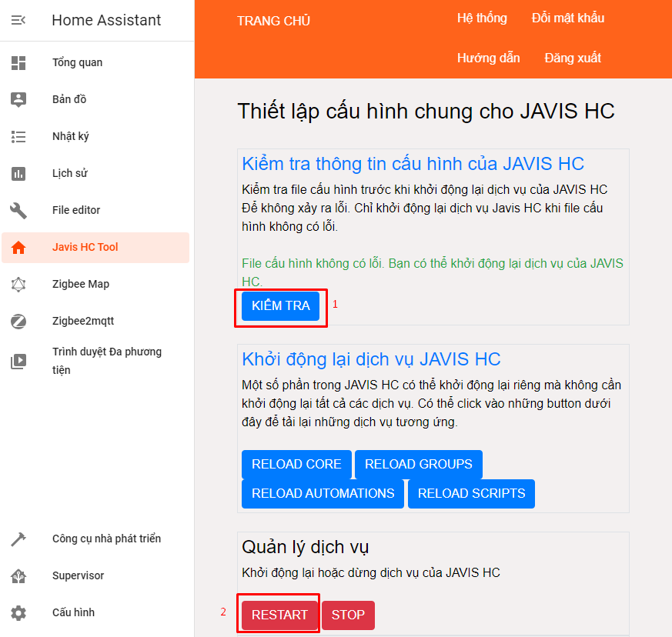Open Cấu hình settings in the sidebar
Image resolution: width=672 pixels, height=637 pixels.
tap(95, 613)
